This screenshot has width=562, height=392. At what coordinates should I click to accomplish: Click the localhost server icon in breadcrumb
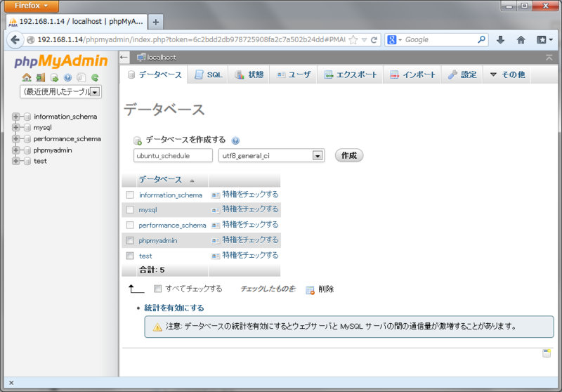141,57
